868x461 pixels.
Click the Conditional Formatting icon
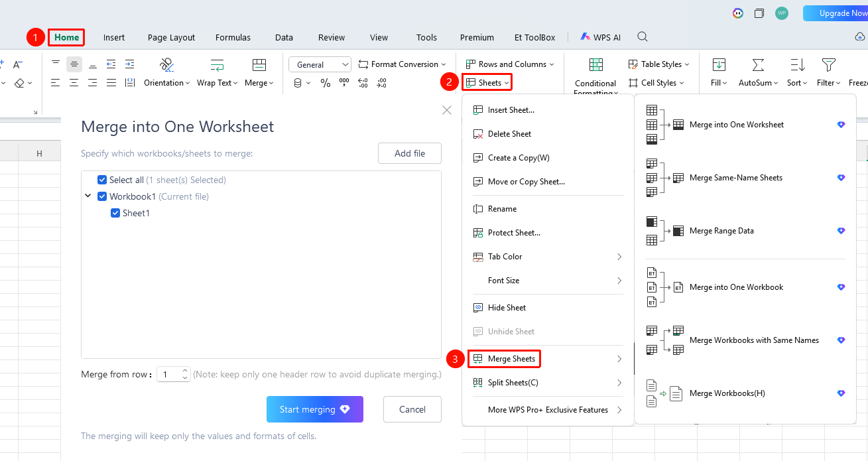coord(596,65)
